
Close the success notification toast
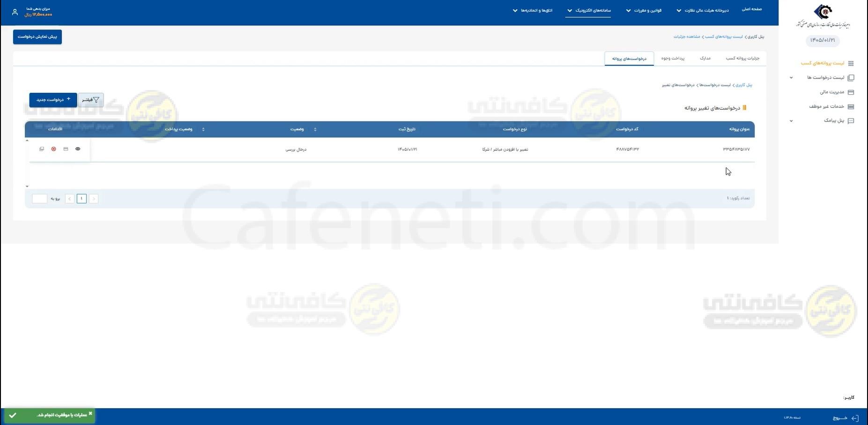(x=90, y=413)
